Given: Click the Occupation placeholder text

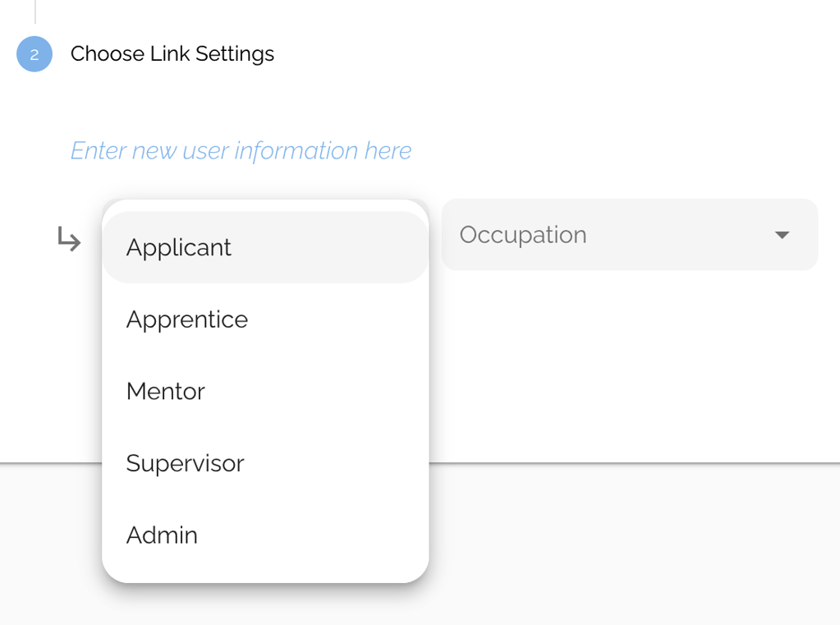Looking at the screenshot, I should pyautogui.click(x=523, y=235).
